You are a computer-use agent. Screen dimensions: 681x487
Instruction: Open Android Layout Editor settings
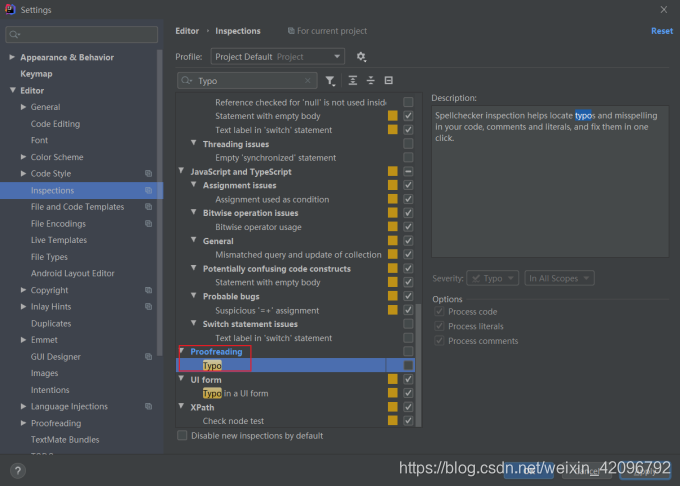[x=73, y=273]
